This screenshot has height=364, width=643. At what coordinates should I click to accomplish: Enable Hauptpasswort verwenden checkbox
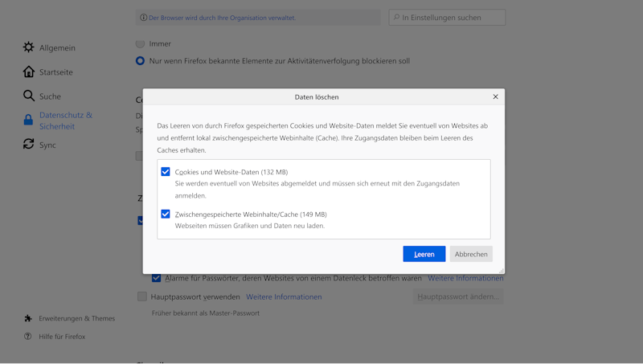[142, 297]
